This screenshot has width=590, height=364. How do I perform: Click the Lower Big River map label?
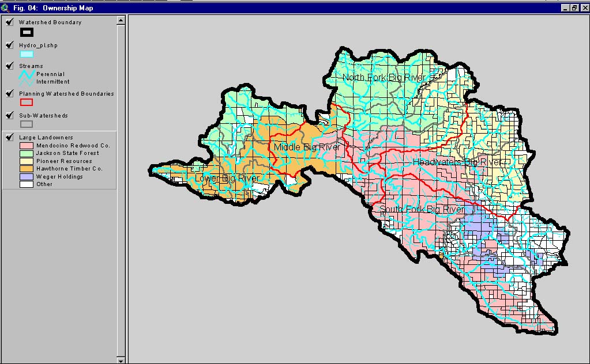click(227, 178)
